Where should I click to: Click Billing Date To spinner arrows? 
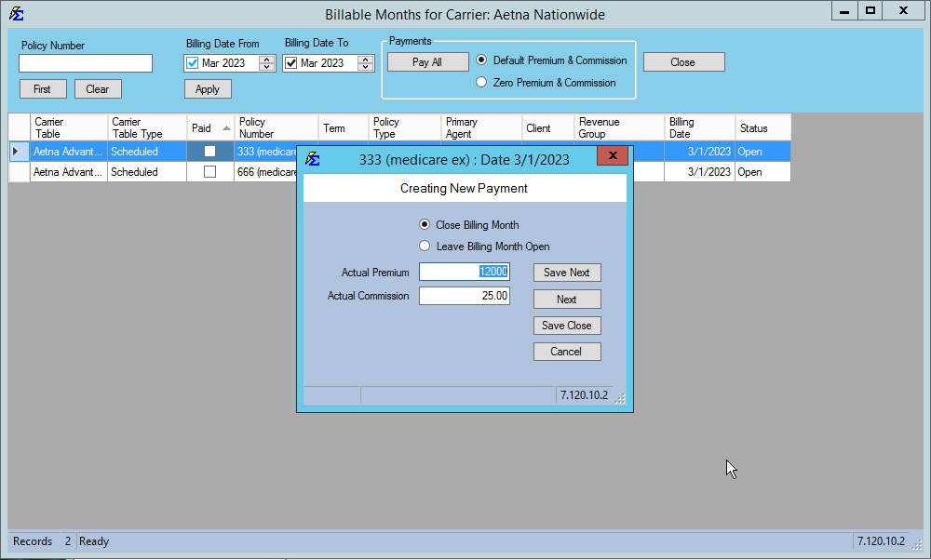point(365,63)
